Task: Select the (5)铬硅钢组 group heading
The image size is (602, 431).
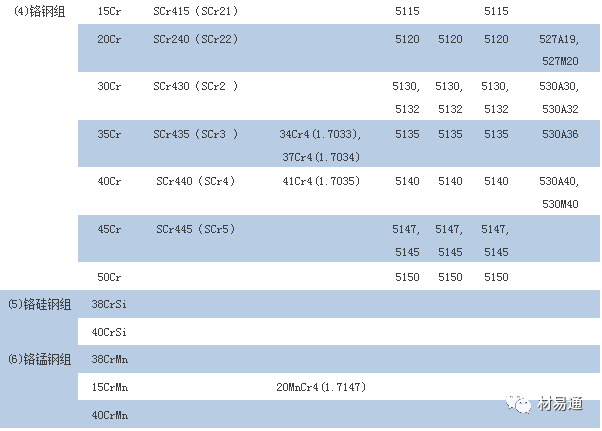Action: pyautogui.click(x=41, y=303)
